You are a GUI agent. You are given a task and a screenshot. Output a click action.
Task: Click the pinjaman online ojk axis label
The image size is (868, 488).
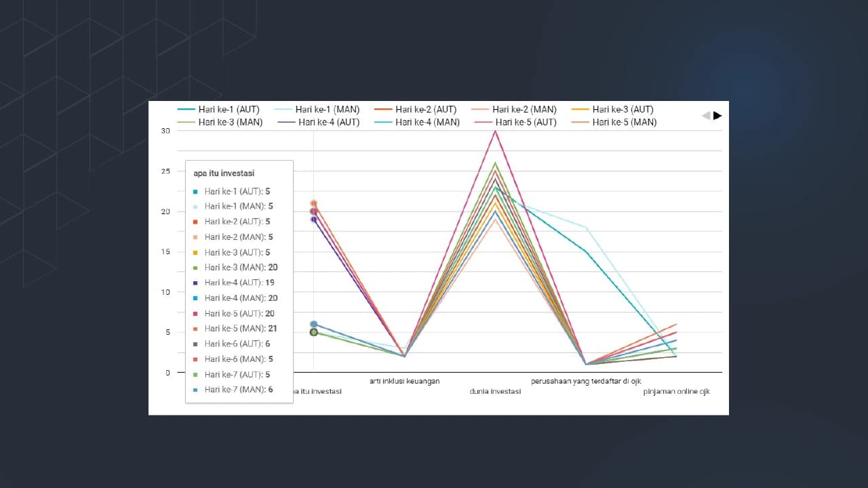tap(676, 392)
